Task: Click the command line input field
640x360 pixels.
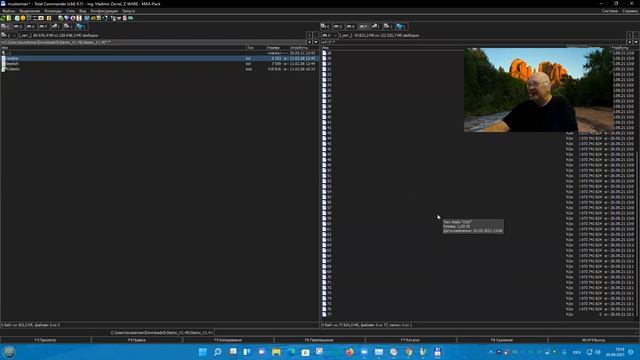Action: click(x=426, y=333)
